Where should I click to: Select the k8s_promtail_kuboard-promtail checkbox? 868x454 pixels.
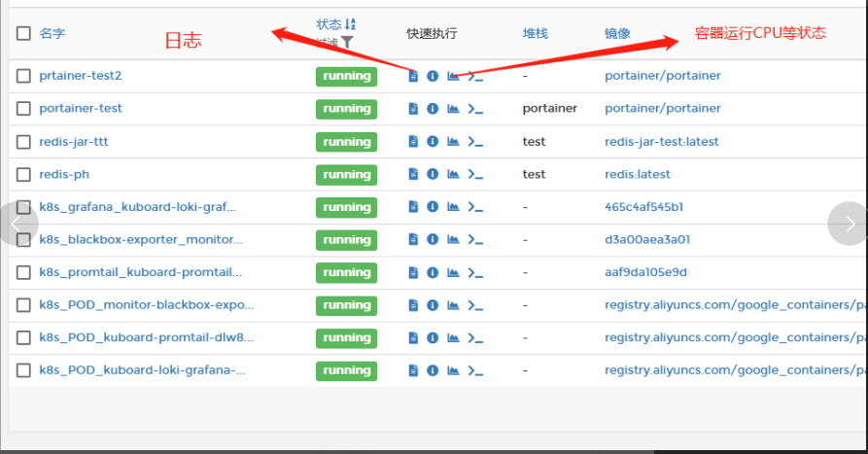point(23,272)
